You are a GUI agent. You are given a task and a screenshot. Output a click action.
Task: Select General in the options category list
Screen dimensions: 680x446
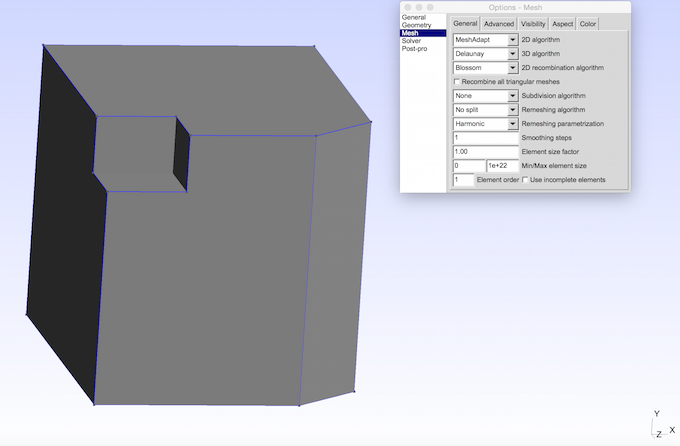pyautogui.click(x=413, y=17)
